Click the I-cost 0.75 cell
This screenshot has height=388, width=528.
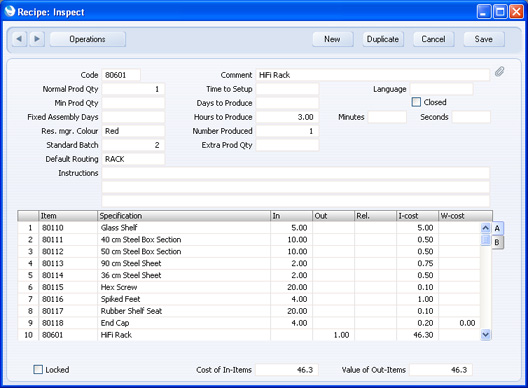[x=418, y=264]
